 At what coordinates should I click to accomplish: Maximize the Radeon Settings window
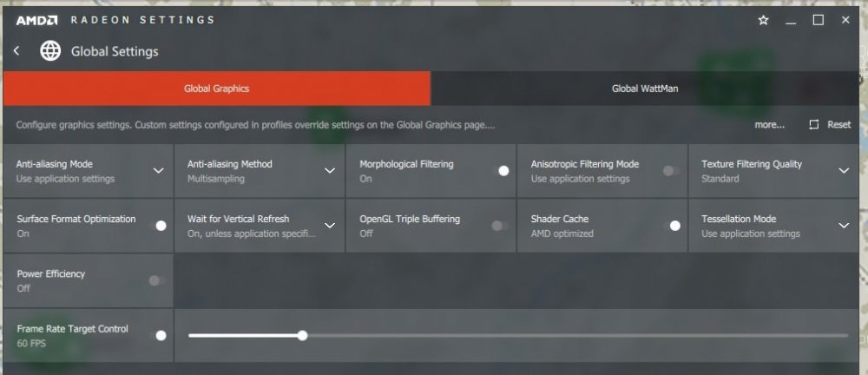click(819, 21)
